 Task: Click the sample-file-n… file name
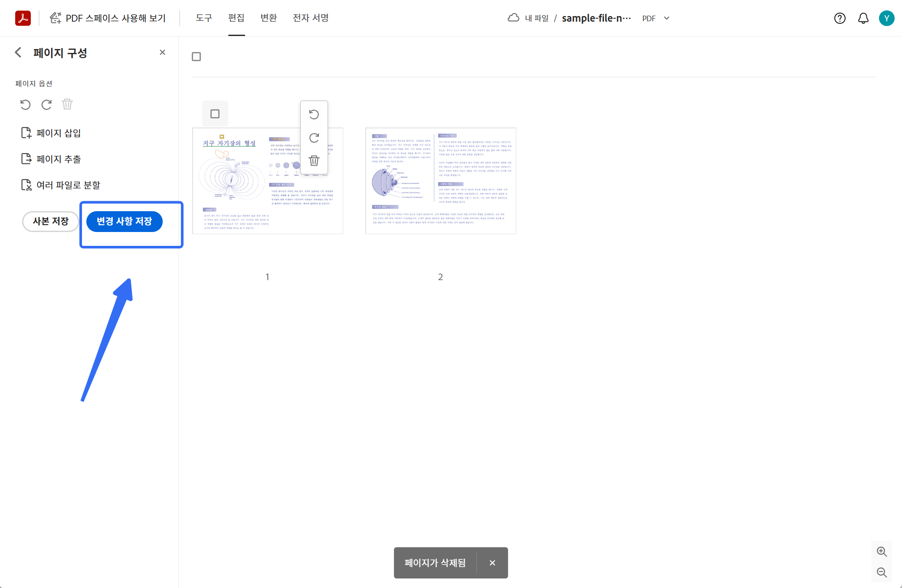[597, 18]
